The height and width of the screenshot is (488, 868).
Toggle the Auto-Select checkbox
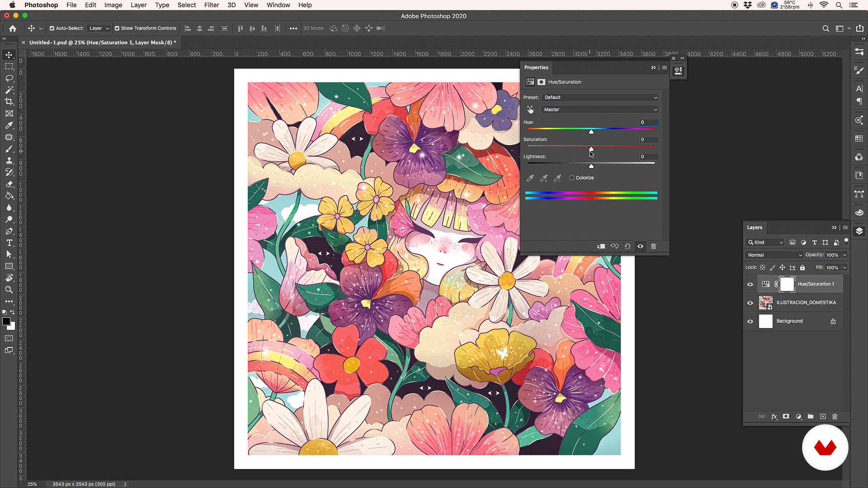click(x=52, y=28)
